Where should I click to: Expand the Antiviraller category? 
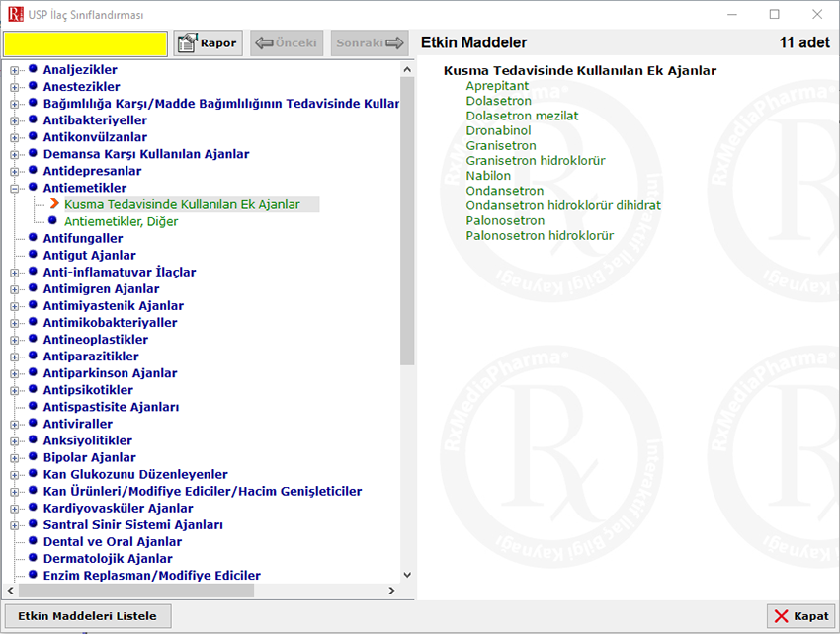tap(15, 425)
